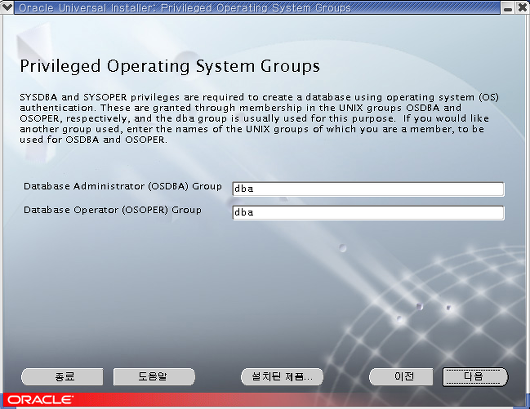Click the installer title bar text
The image size is (530, 409).
185,7
